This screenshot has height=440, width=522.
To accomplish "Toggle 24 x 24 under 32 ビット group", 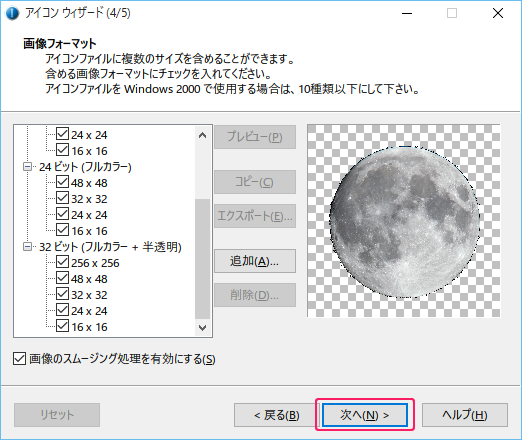I will [x=62, y=310].
